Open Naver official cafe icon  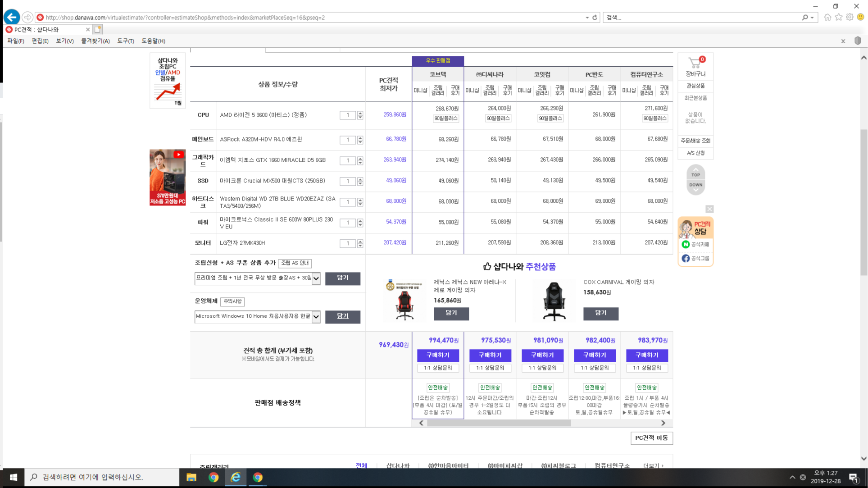(x=686, y=244)
